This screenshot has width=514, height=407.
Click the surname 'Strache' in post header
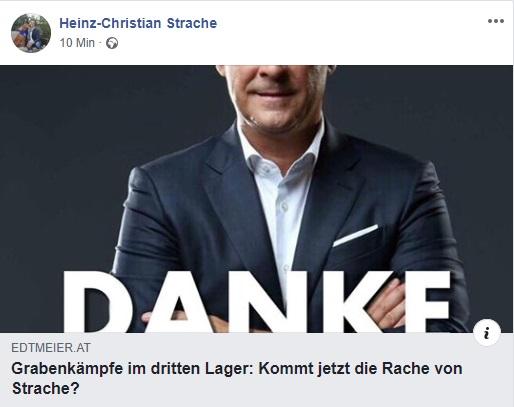click(192, 23)
